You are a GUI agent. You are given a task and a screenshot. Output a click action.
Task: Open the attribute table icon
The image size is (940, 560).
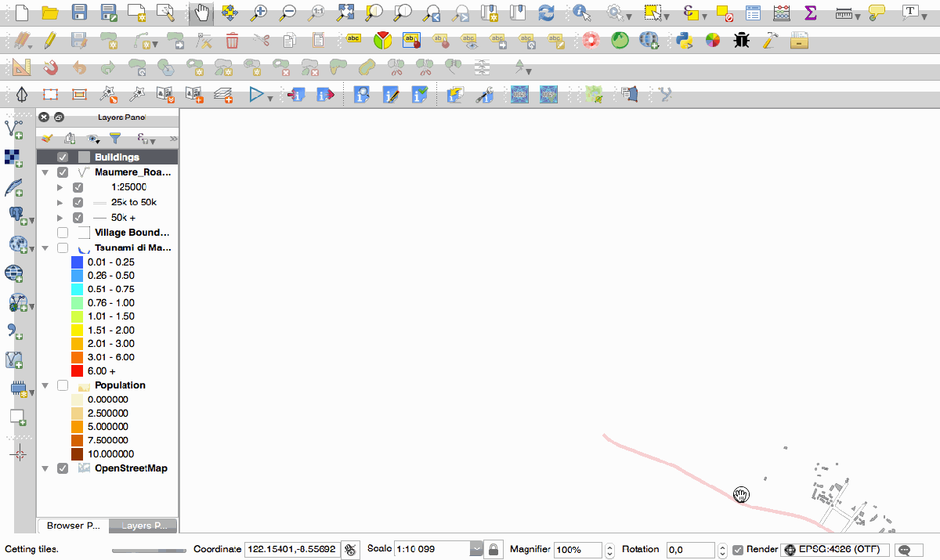point(753,13)
